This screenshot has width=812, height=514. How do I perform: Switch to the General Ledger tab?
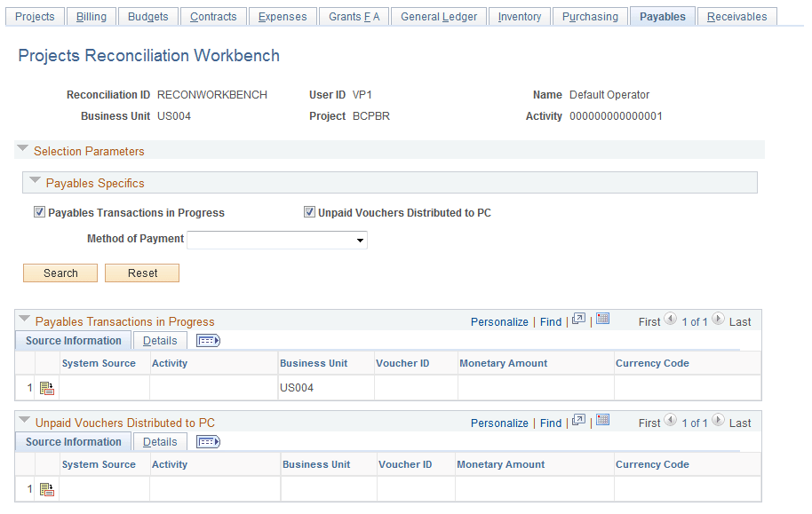pyautogui.click(x=438, y=15)
